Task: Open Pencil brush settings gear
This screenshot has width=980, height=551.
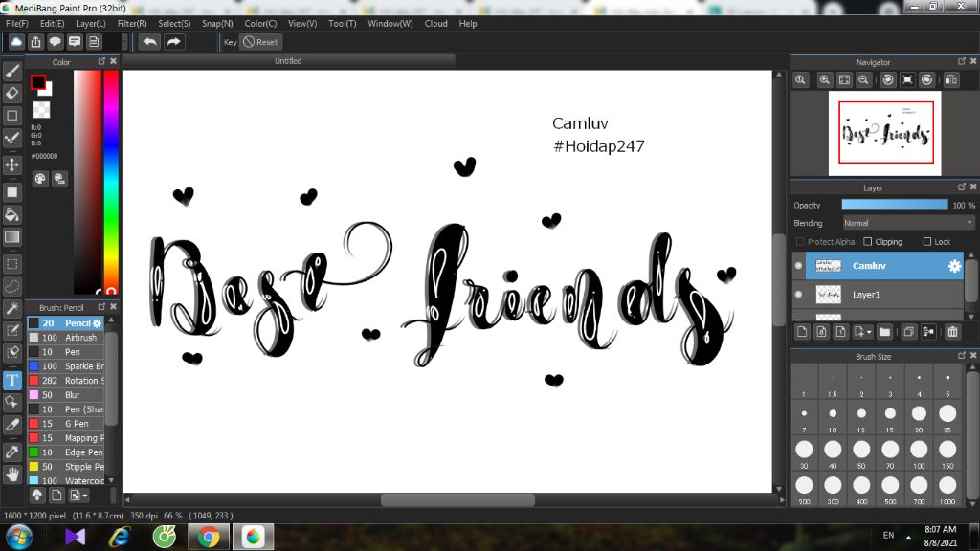Action: [97, 323]
